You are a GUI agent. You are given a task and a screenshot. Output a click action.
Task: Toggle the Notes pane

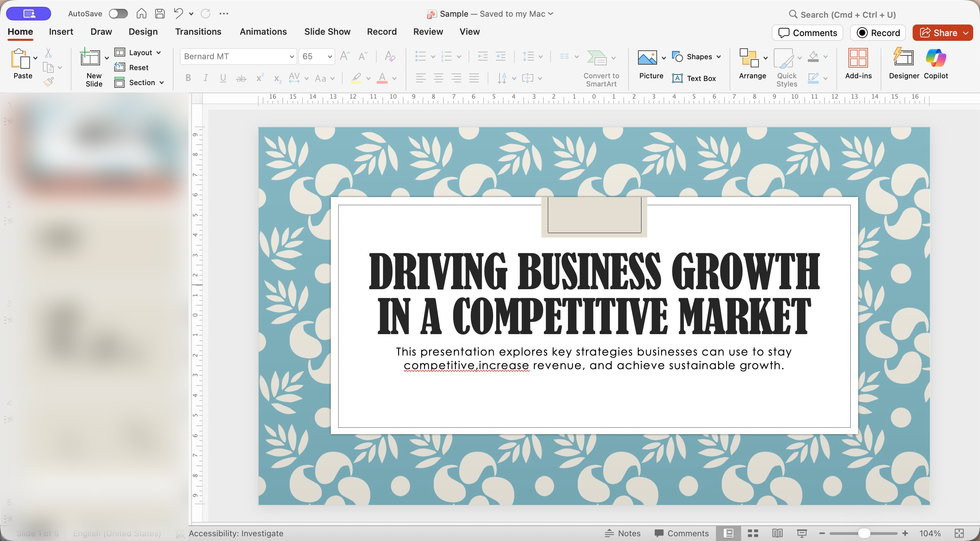[623, 533]
